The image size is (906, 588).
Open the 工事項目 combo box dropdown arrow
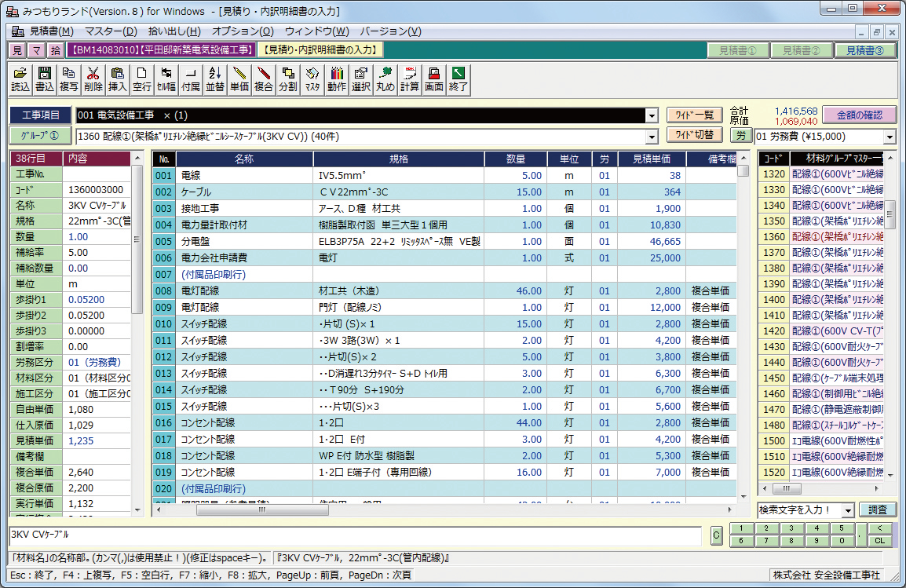(652, 115)
